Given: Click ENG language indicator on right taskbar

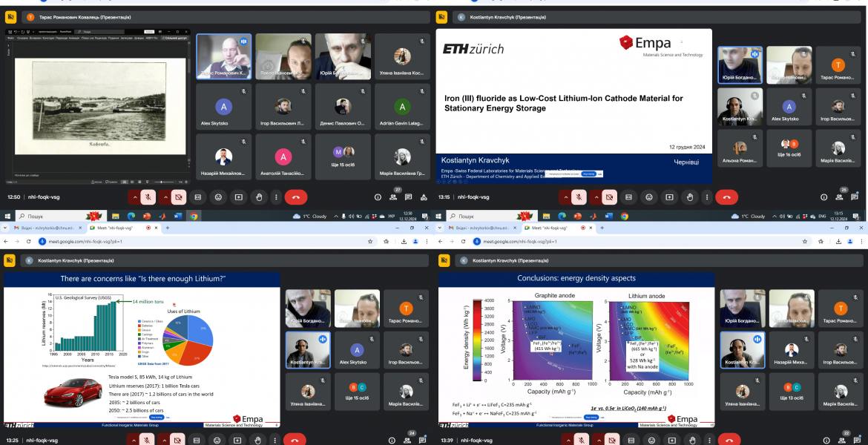Looking at the screenshot, I should 823,216.
